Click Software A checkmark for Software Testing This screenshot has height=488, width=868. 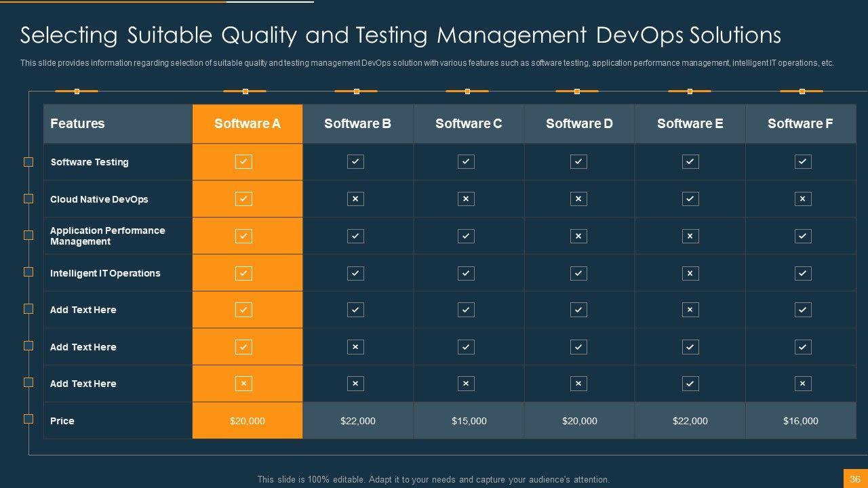(243, 161)
